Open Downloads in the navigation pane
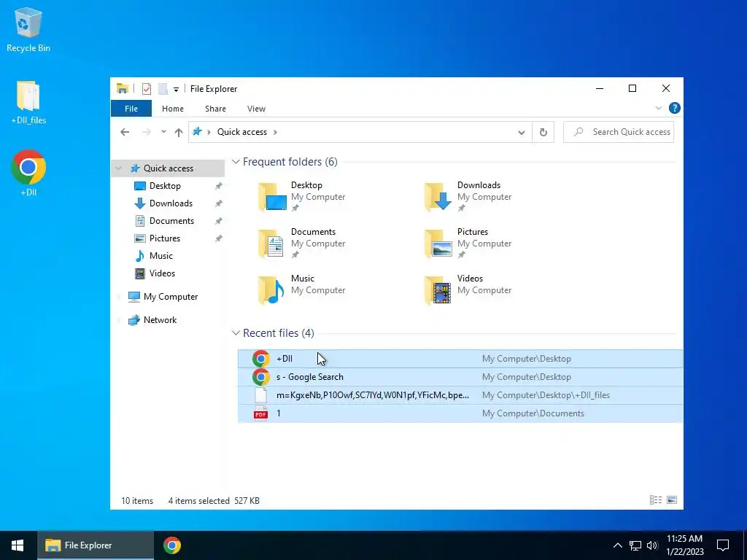 click(x=171, y=203)
